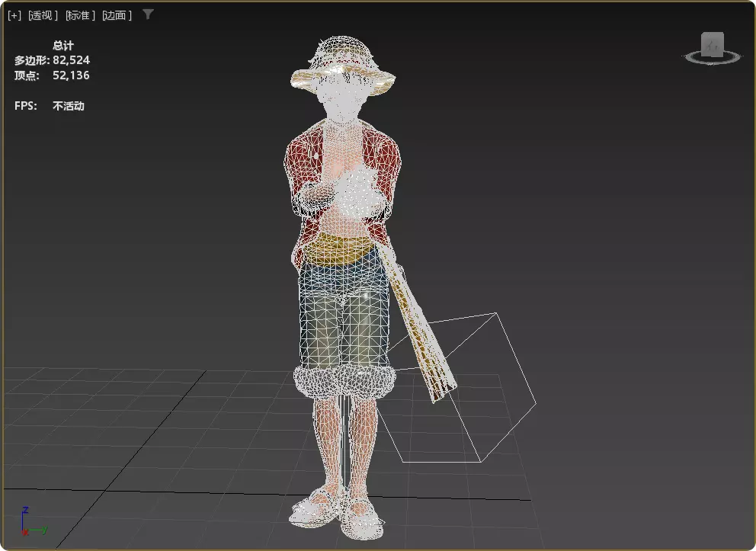Click the polygon count value 82,524
The width and height of the screenshot is (756, 551).
[x=72, y=60]
